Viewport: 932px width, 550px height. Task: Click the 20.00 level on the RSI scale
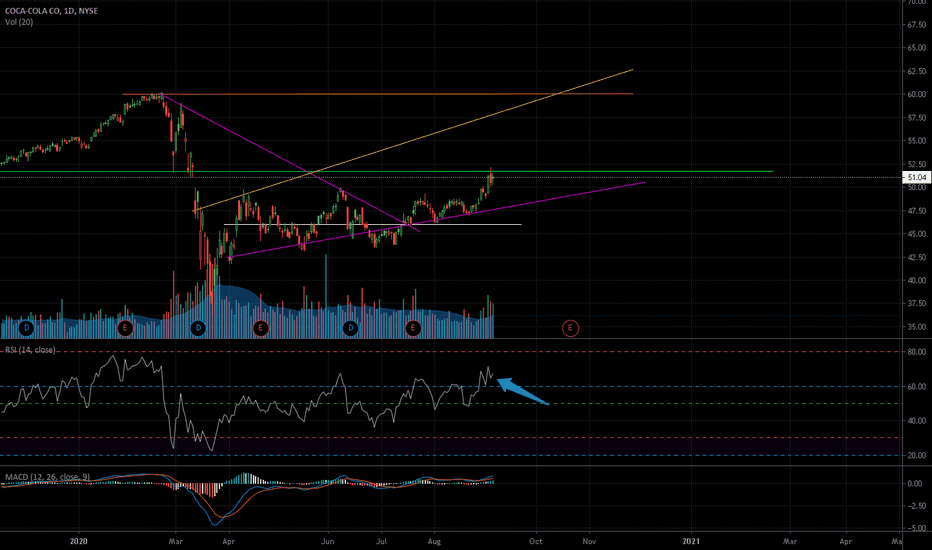tap(916, 455)
